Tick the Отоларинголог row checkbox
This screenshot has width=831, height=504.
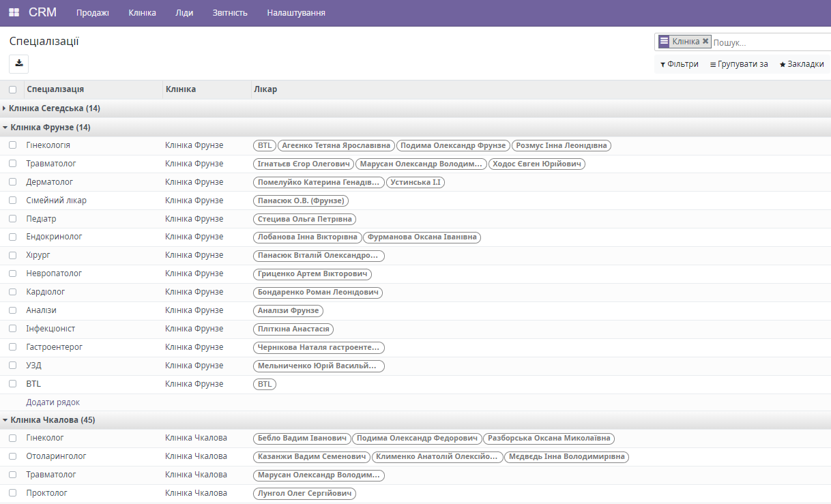point(13,456)
